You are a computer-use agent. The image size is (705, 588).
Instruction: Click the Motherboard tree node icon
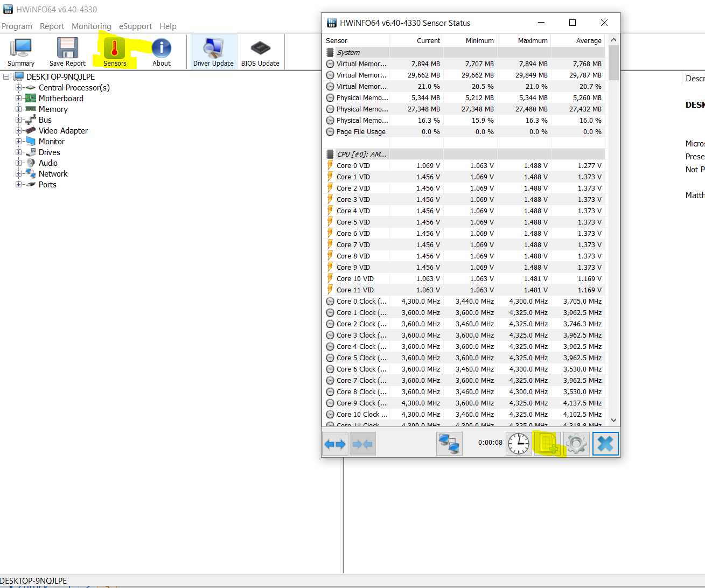(31, 98)
